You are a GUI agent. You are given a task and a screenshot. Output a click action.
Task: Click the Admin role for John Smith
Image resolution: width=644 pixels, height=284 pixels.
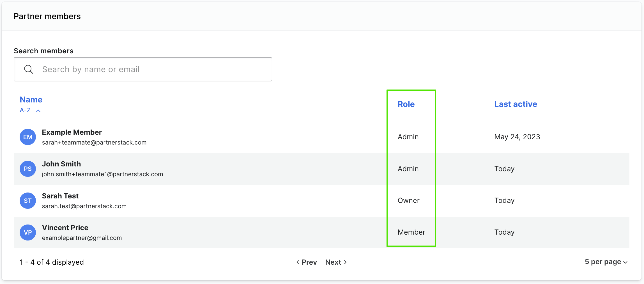[408, 169]
